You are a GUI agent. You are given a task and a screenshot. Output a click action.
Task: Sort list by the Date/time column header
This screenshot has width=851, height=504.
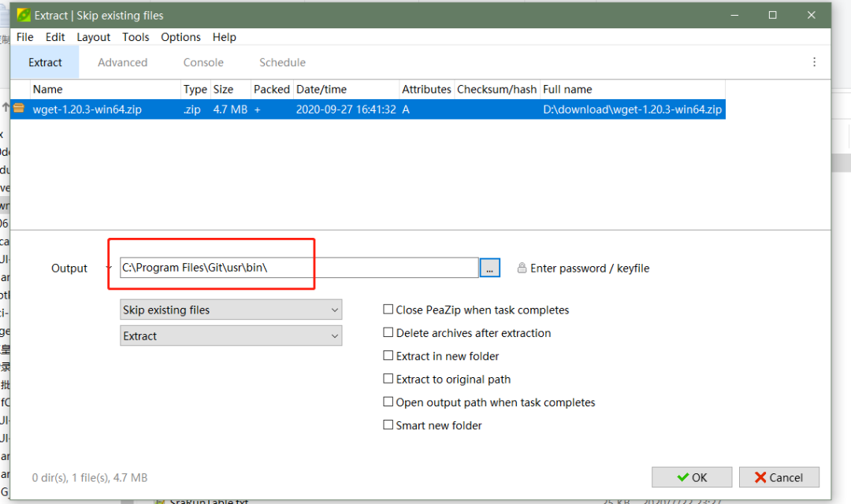tap(321, 90)
